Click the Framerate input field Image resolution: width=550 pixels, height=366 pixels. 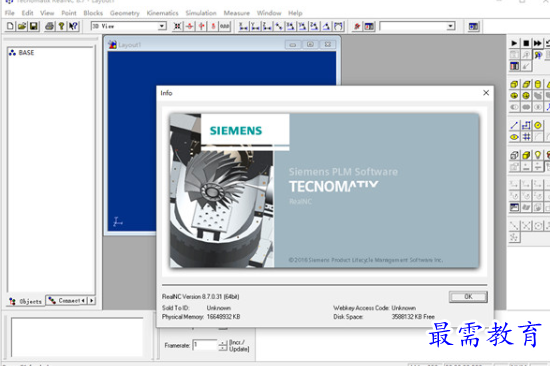205,345
